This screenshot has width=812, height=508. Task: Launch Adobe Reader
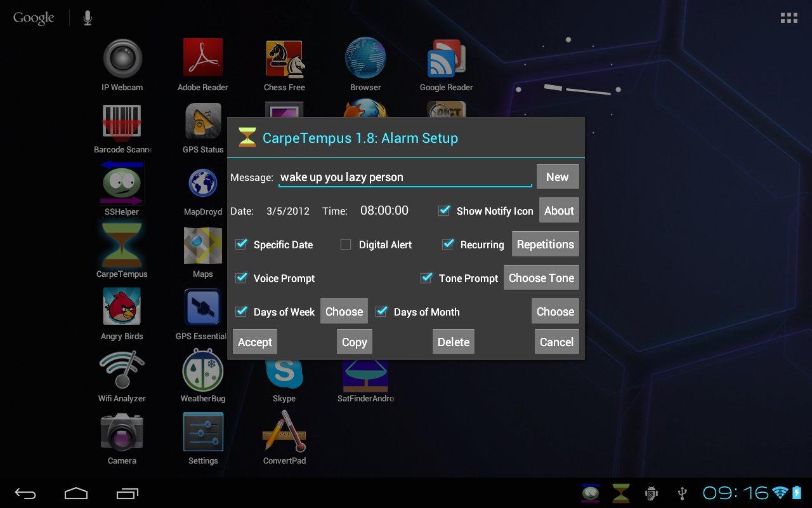203,64
